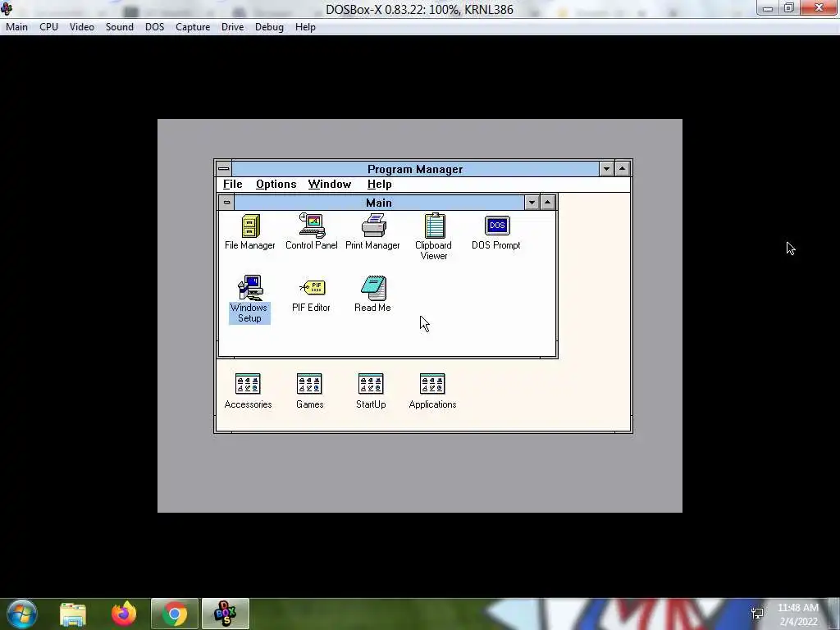Click the Program Manager title bar

(415, 169)
